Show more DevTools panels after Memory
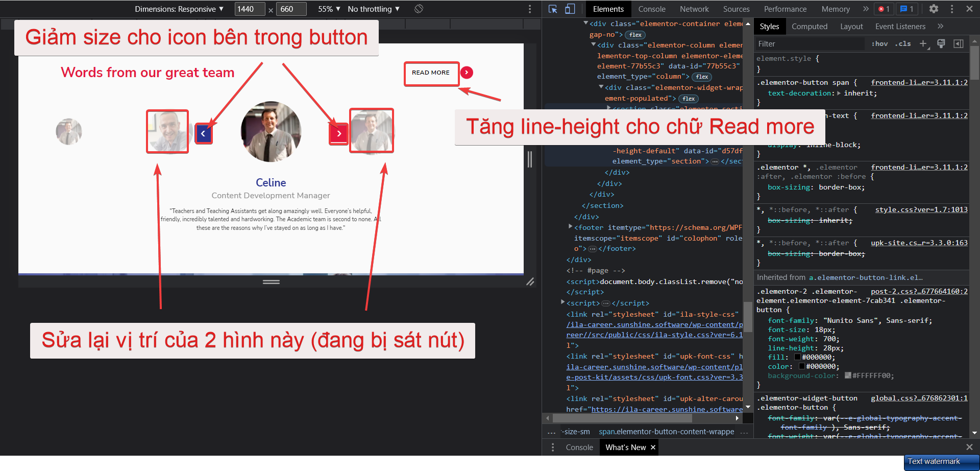The image size is (980, 471). click(866, 9)
